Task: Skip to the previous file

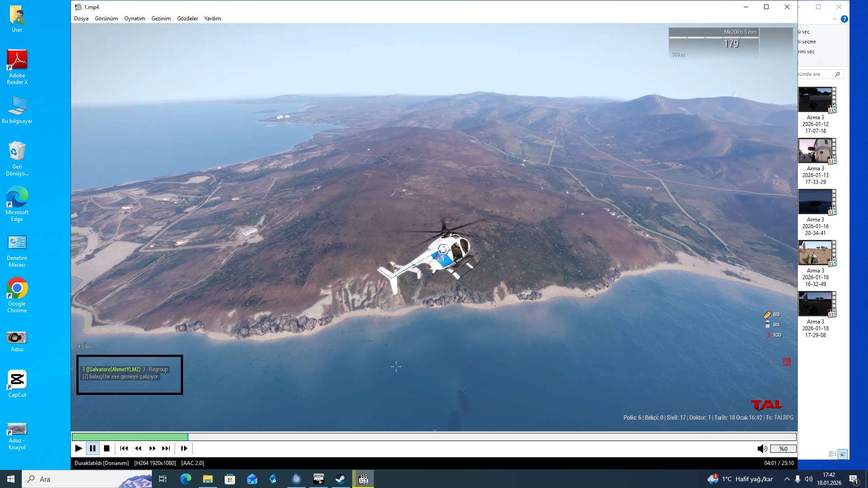Action: tap(124, 448)
